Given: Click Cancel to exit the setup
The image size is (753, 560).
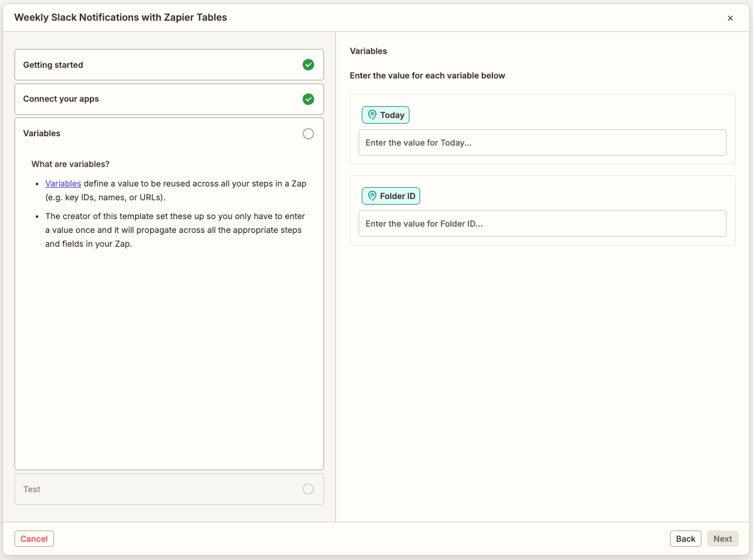Looking at the screenshot, I should coord(34,539).
